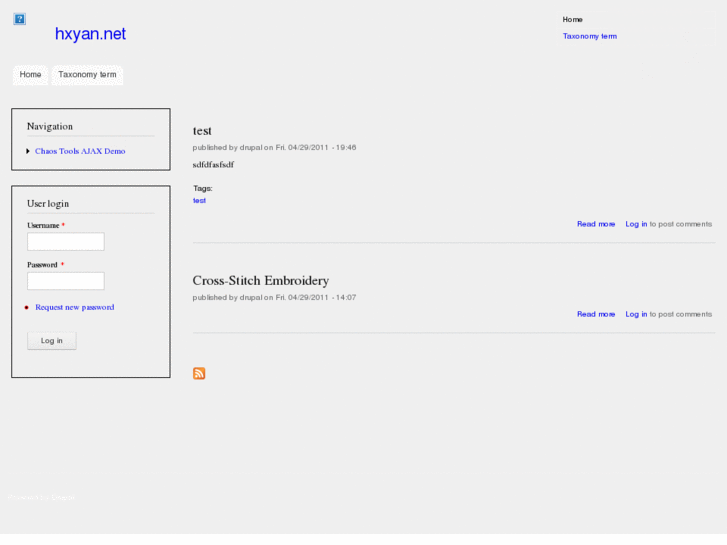Click the 19:46 published date line
The width and height of the screenshot is (727, 545).
coord(274,147)
